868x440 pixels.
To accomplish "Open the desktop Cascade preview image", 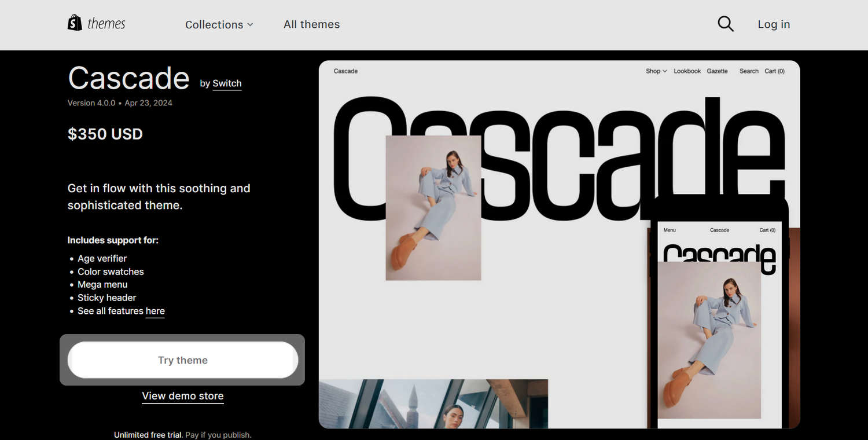I will coord(559,244).
